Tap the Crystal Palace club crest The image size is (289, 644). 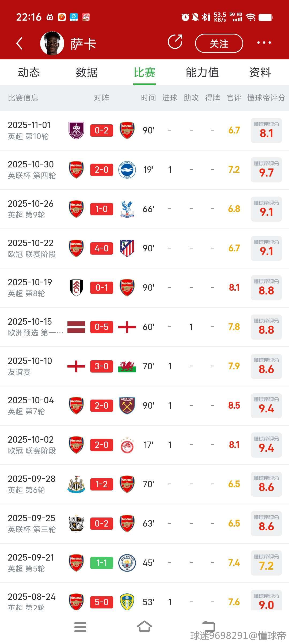(127, 209)
